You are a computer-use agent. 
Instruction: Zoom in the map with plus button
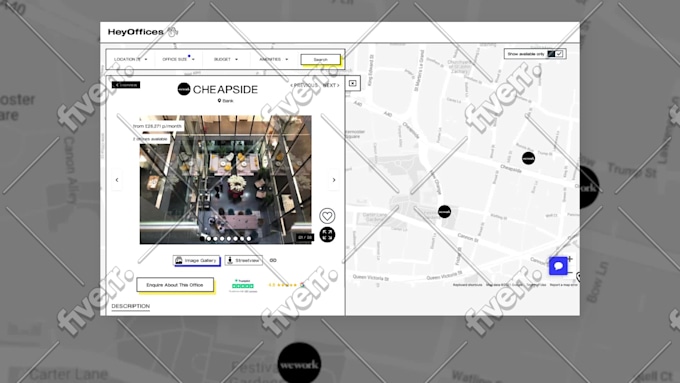pos(570,259)
